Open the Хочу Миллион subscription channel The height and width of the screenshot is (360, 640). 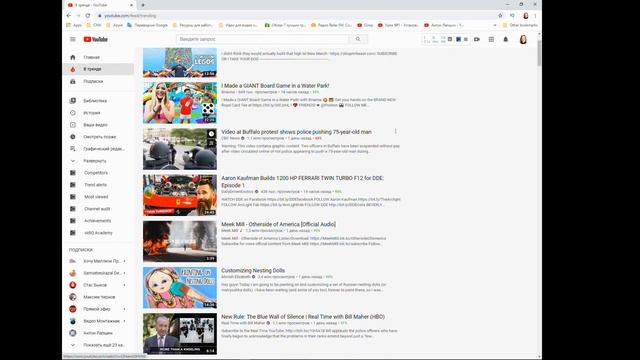[x=98, y=261]
